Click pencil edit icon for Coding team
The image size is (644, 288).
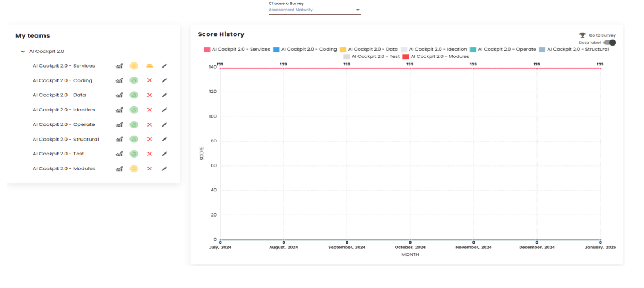[x=164, y=80]
